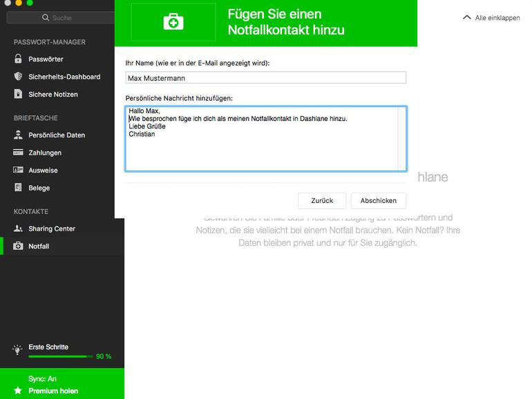This screenshot has width=532, height=399.
Task: Open Erste Schritte label
Action: click(x=48, y=347)
